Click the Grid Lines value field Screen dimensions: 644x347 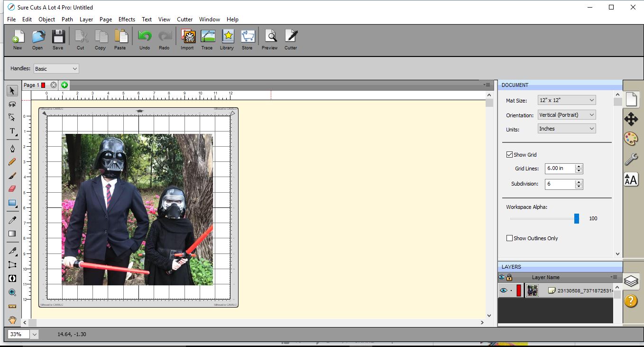[x=560, y=169]
